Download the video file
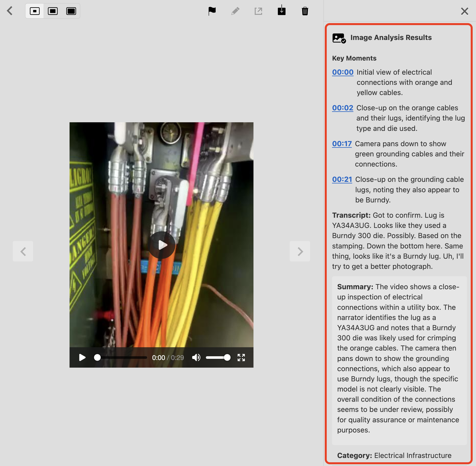Screen dimensions: 476x466 pyautogui.click(x=281, y=11)
